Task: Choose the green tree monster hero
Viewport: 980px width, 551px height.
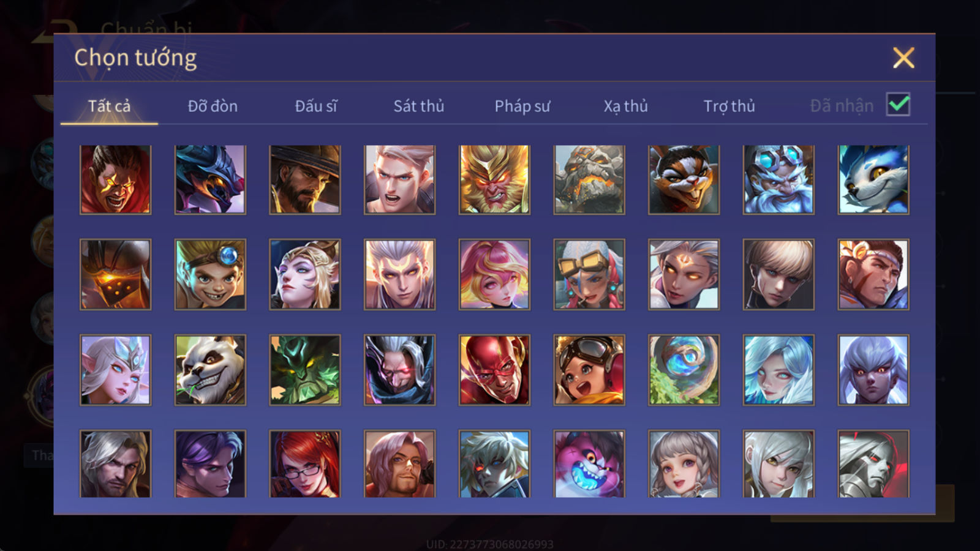Action: tap(305, 370)
